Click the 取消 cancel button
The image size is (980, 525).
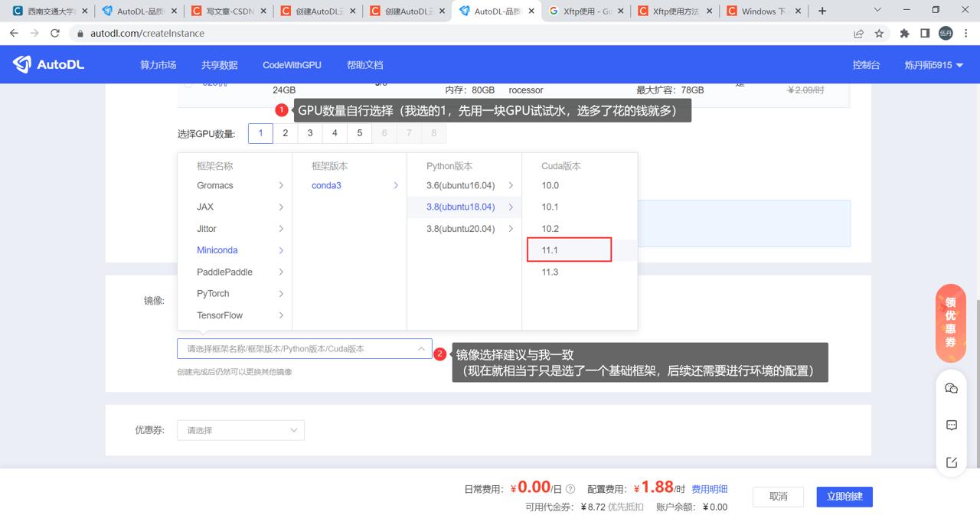pyautogui.click(x=778, y=497)
